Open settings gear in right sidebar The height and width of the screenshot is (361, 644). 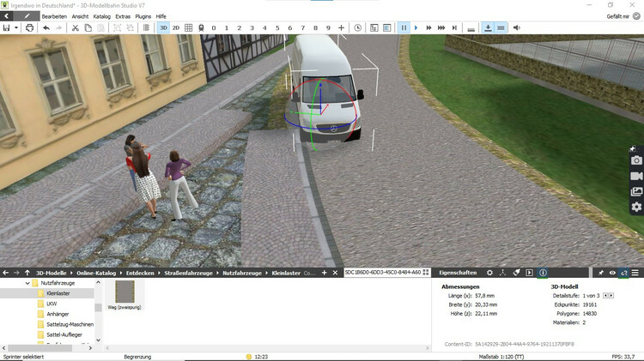point(636,207)
